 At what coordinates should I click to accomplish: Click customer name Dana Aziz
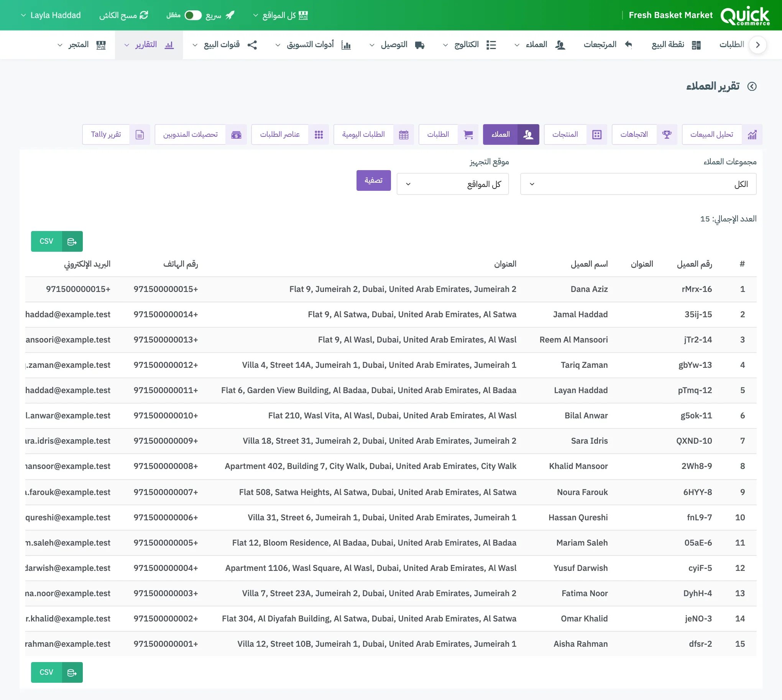point(589,289)
